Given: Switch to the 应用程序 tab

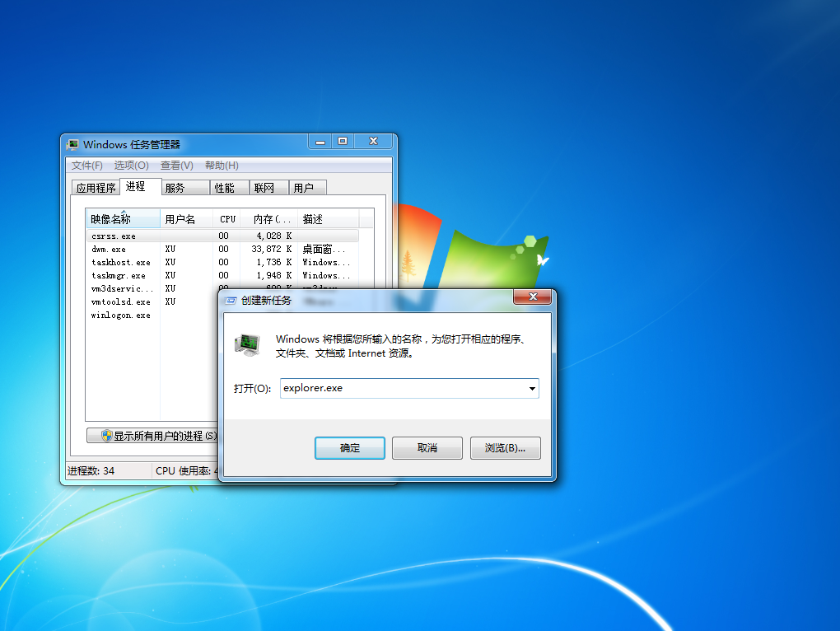Looking at the screenshot, I should click(96, 188).
